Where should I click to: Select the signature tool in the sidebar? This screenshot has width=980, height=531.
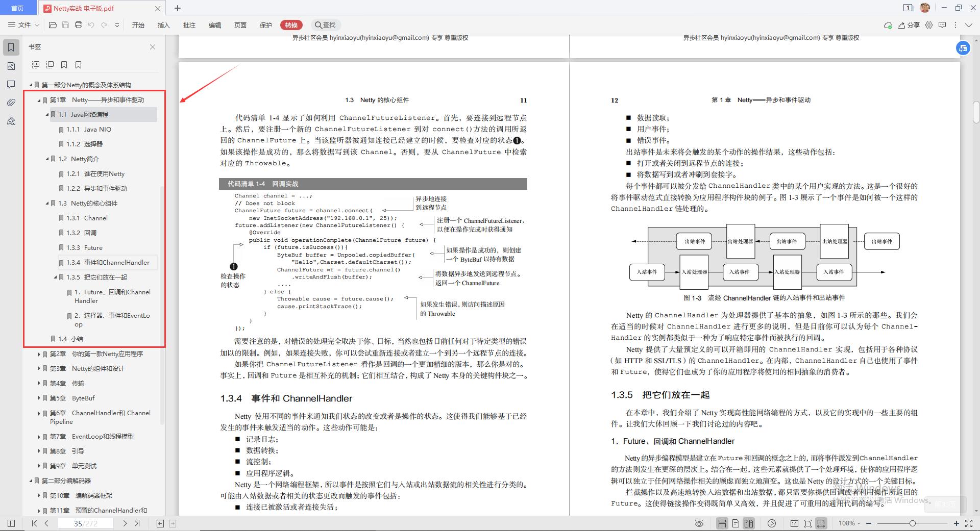11,121
